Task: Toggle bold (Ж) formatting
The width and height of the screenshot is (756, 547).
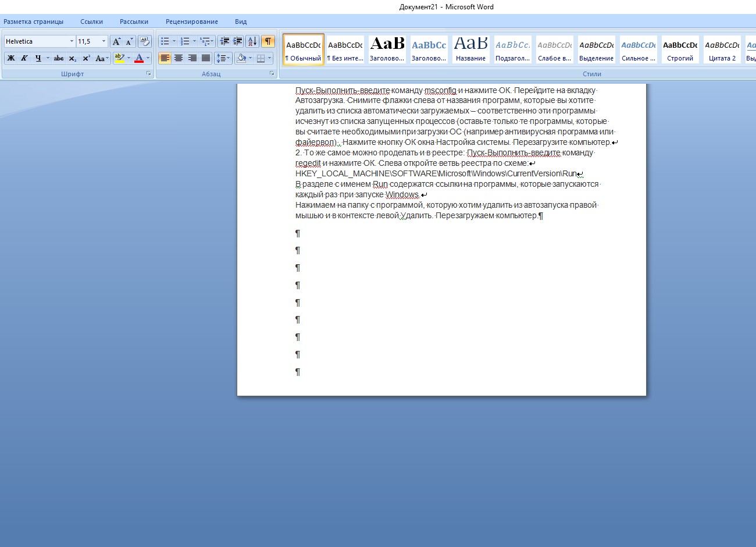Action: pyautogui.click(x=11, y=58)
